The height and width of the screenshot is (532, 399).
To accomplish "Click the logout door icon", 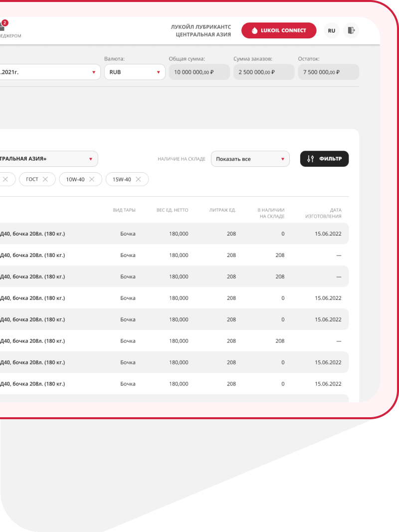I will pos(351,30).
